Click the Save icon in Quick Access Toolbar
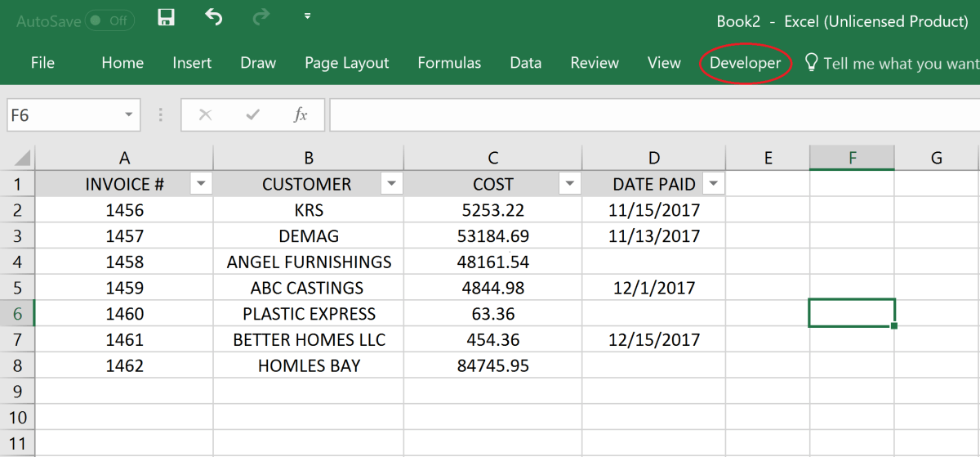Viewport: 980px width, 457px height. coord(167,18)
